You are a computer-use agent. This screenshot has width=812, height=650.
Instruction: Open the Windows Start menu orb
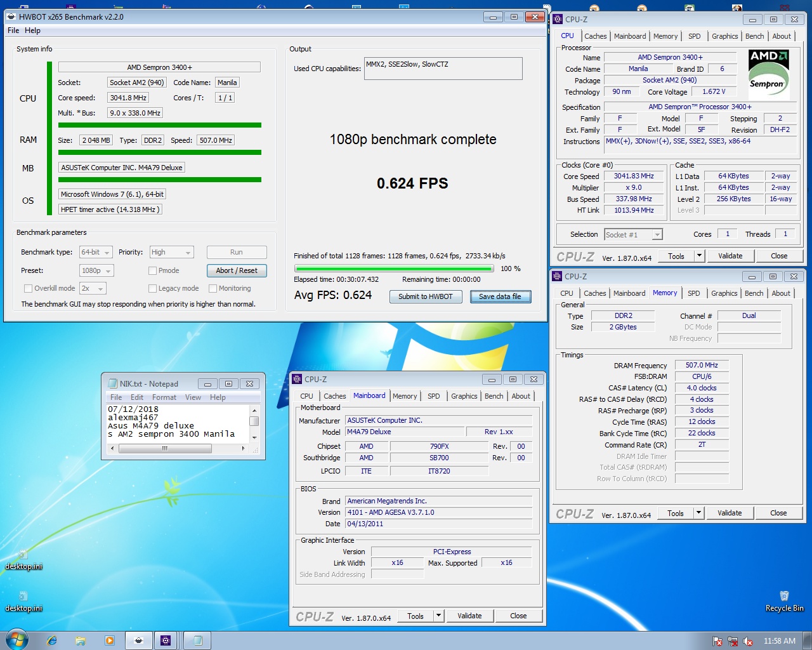(x=16, y=639)
